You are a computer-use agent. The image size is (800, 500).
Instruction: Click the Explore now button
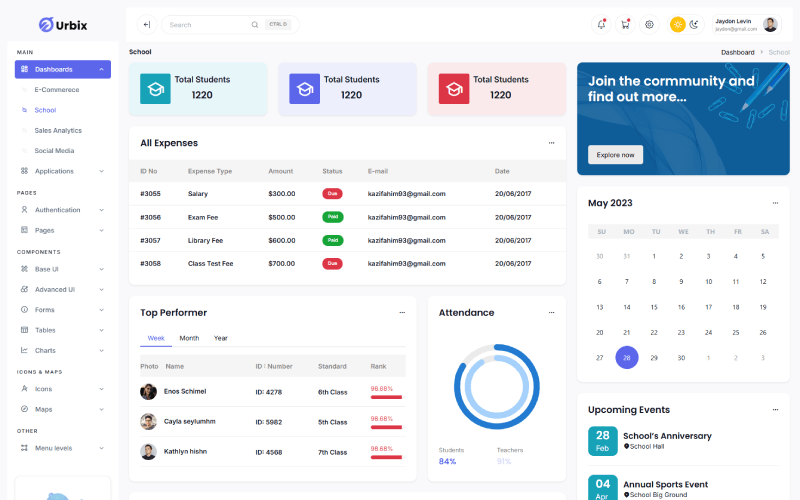coord(615,155)
